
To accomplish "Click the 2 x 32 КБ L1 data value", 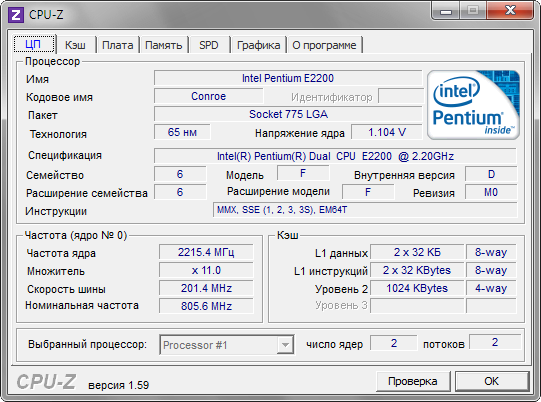I will (x=417, y=252).
